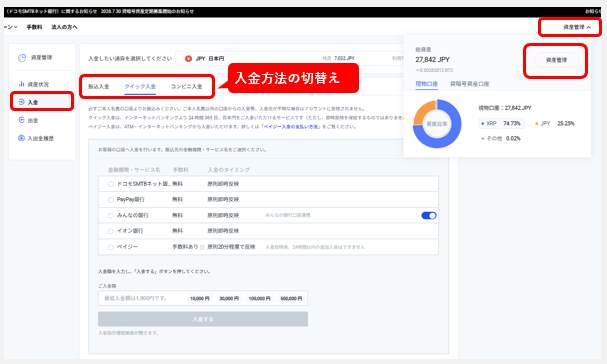Expand the menu with chevron beside 手数料
This screenshot has height=364, width=607.
11,27
